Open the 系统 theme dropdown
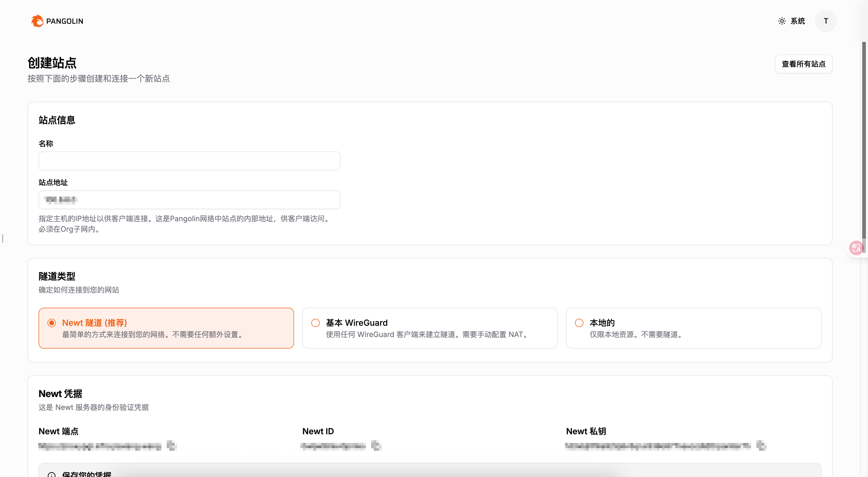Image resolution: width=868 pixels, height=477 pixels. pos(797,21)
